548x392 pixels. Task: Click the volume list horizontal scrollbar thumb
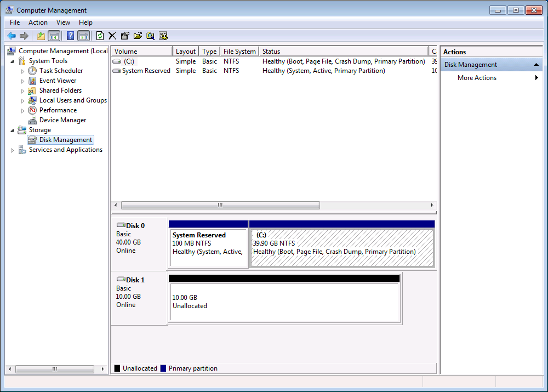point(220,205)
